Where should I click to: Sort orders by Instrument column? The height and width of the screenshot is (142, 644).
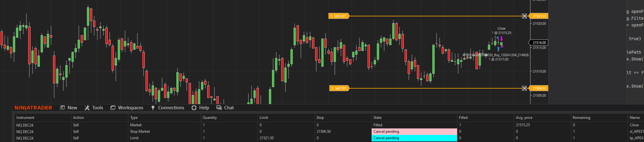[43, 117]
